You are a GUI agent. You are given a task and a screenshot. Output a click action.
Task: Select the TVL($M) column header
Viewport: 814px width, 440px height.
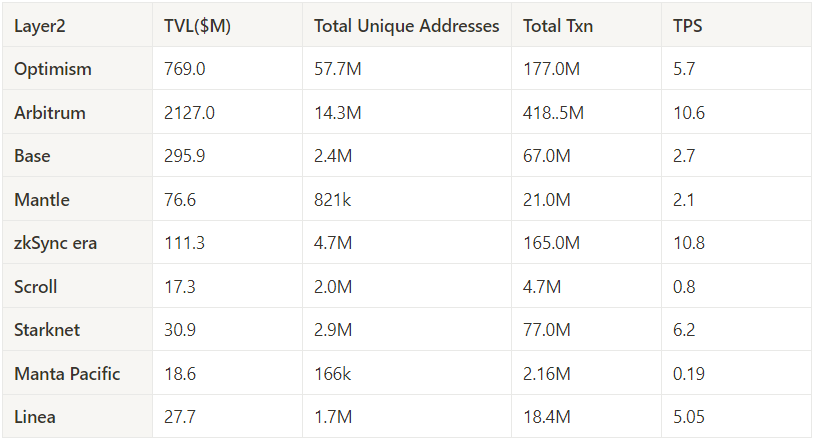point(197,26)
